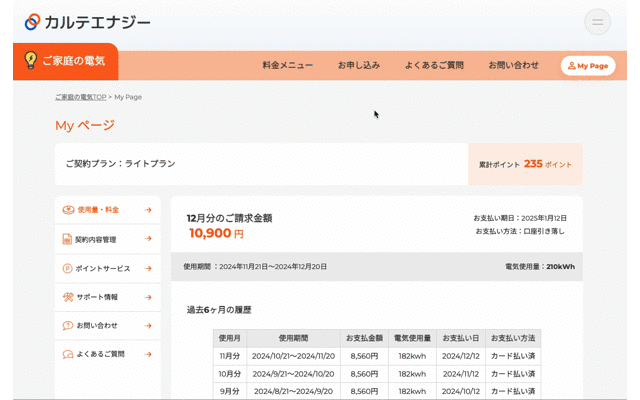Open the hamburger menu button
640x400 pixels.
(x=598, y=22)
